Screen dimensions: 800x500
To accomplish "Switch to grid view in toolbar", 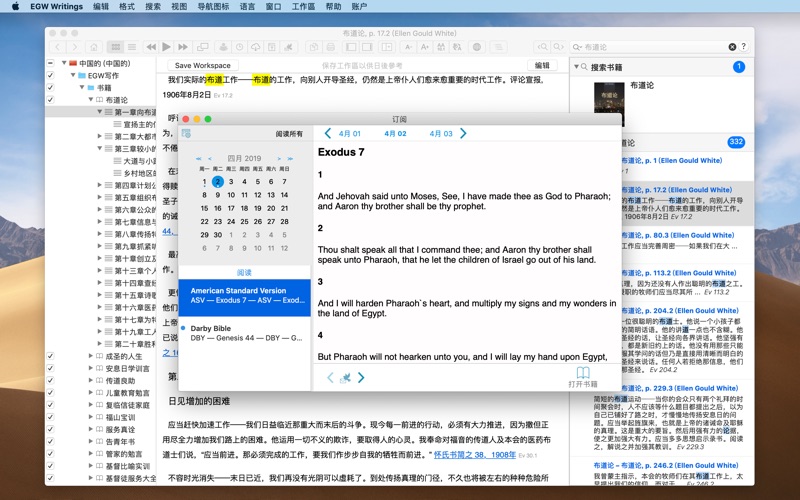I will point(116,47).
